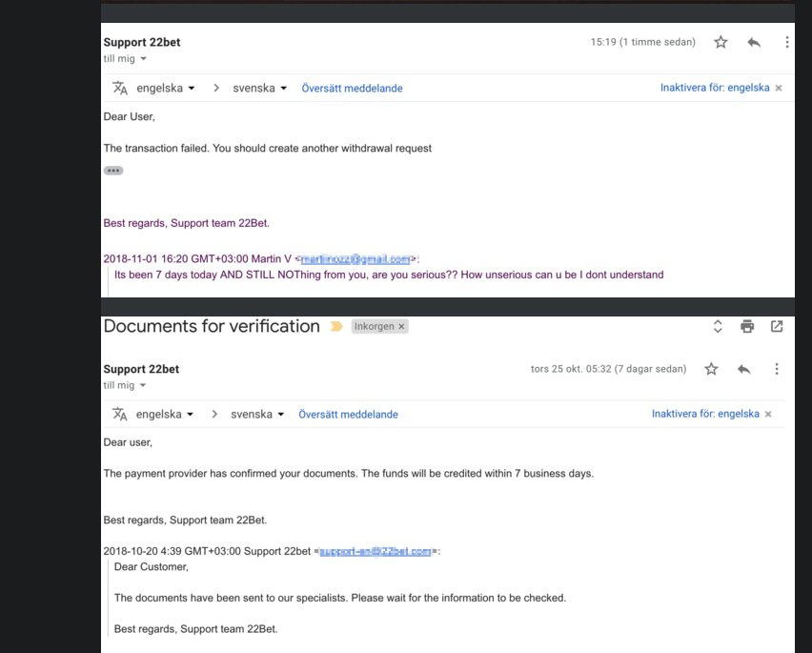Open the blurred 22bet support address link
Screen dimensions: 812x653
[376, 552]
